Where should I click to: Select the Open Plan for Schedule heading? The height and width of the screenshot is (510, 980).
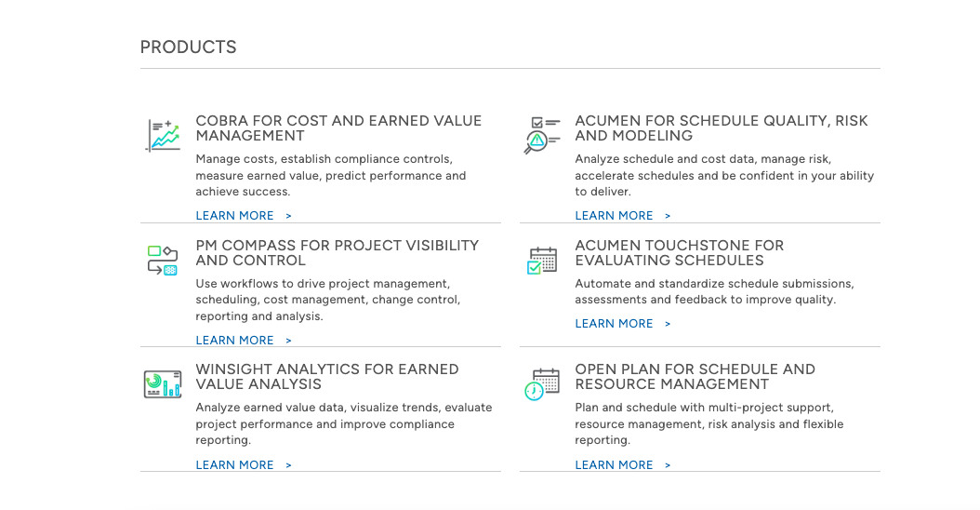tap(695, 377)
